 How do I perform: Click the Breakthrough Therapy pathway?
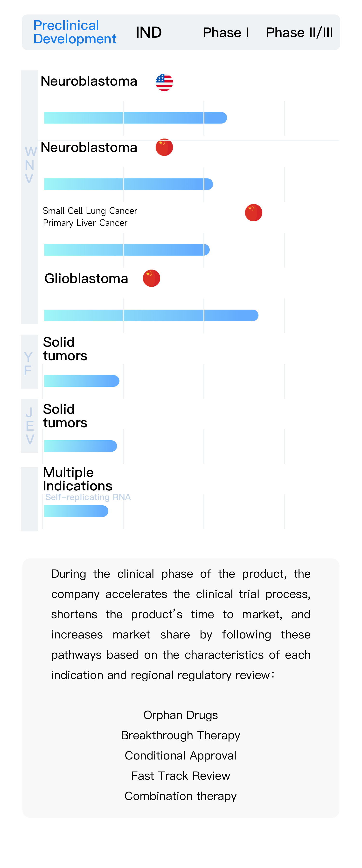181,735
